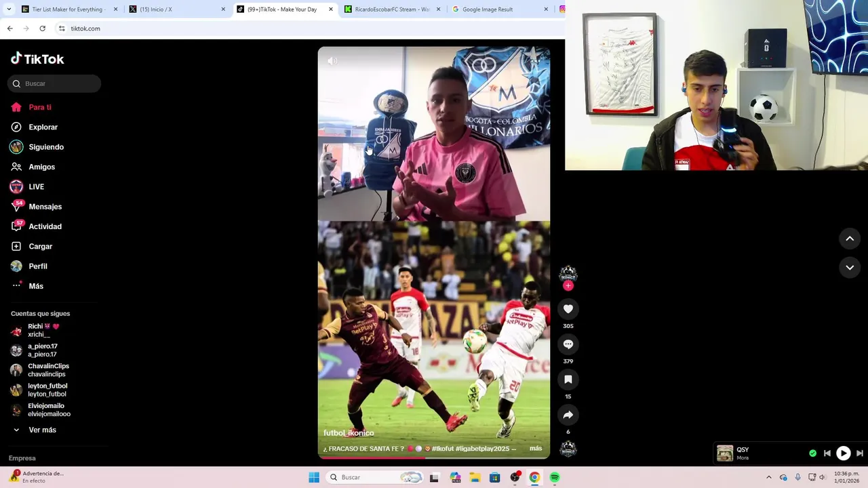
Task: Go to Amigos section
Action: pyautogui.click(x=33, y=167)
